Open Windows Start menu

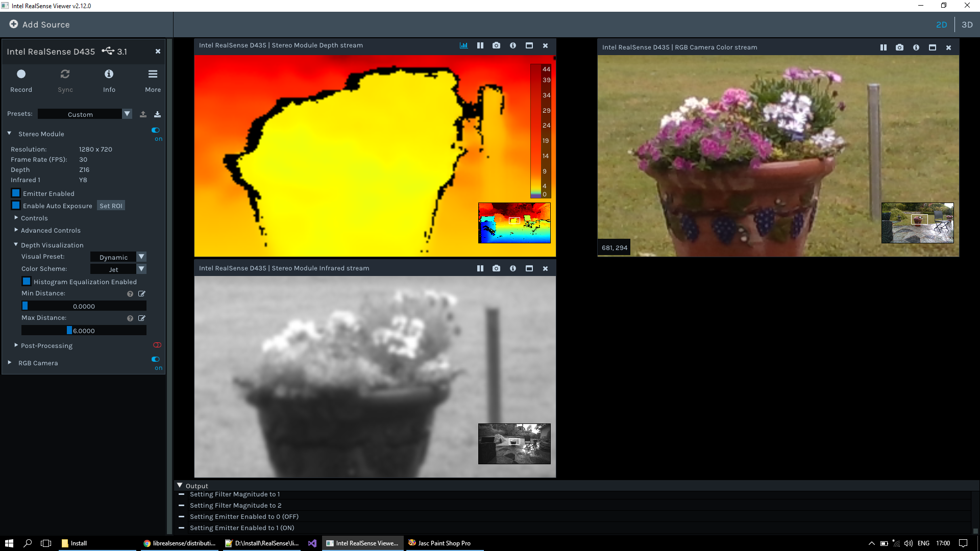coord(9,543)
